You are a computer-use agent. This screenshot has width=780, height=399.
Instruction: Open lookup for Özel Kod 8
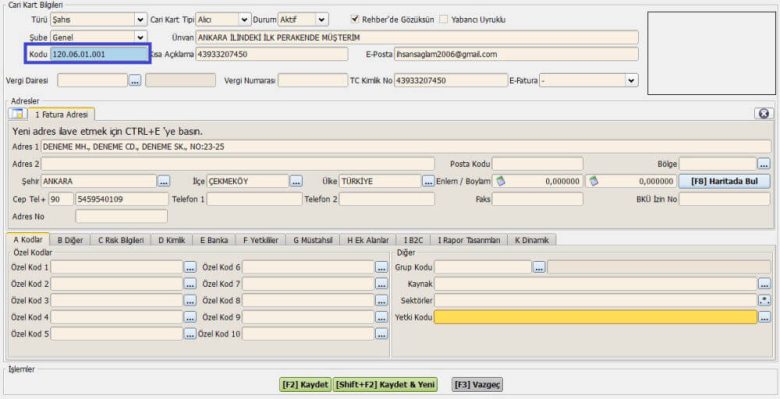click(x=382, y=300)
